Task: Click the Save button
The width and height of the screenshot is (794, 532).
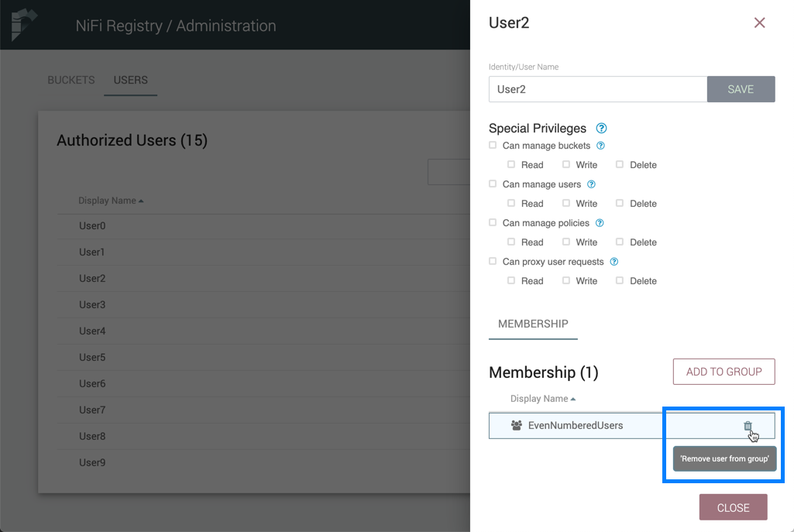Action: [x=741, y=89]
